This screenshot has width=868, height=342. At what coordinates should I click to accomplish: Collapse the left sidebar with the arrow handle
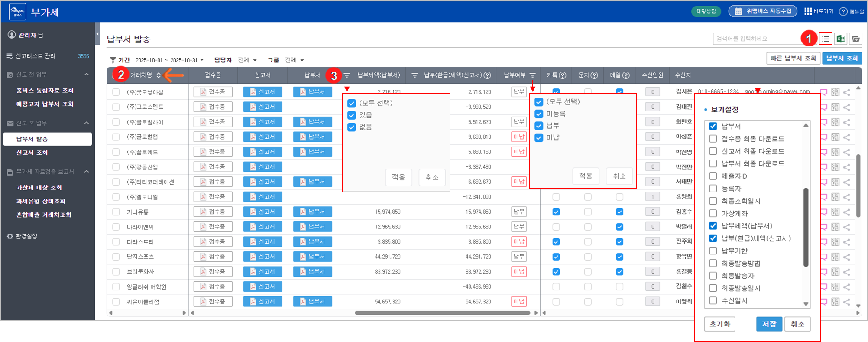97,34
